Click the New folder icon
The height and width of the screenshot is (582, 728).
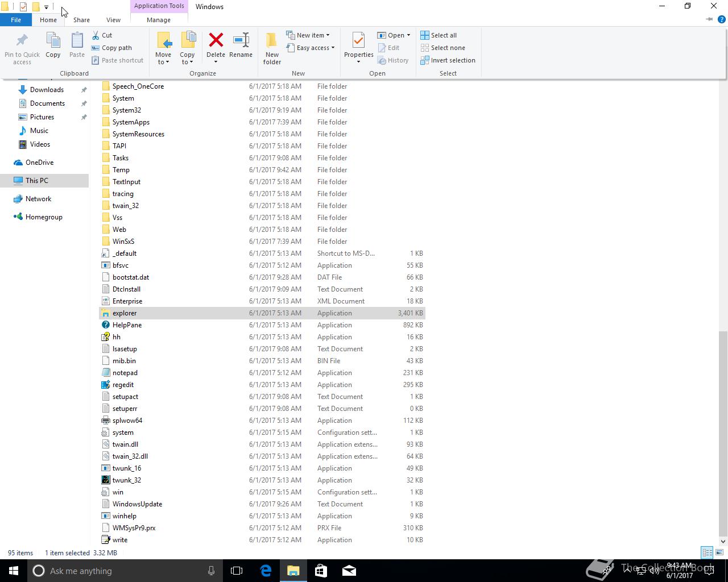coord(272,41)
